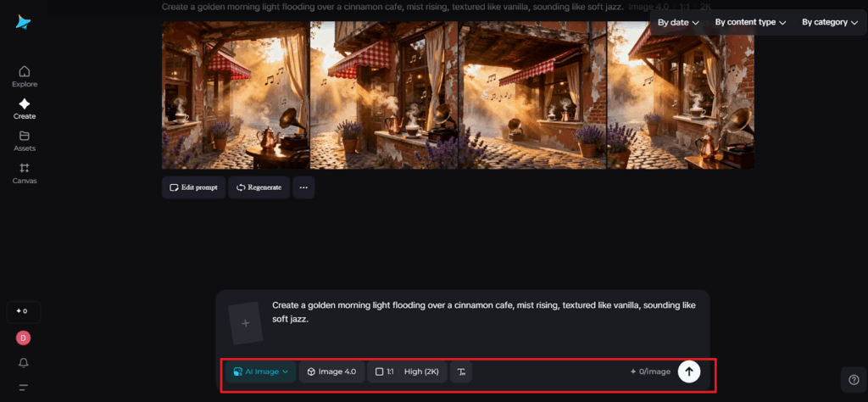
Task: Open the AI Image mode dropdown
Action: click(261, 371)
